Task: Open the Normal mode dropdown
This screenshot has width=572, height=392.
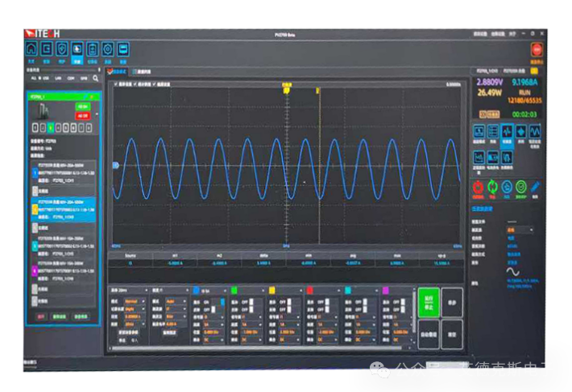Action: [x=135, y=302]
